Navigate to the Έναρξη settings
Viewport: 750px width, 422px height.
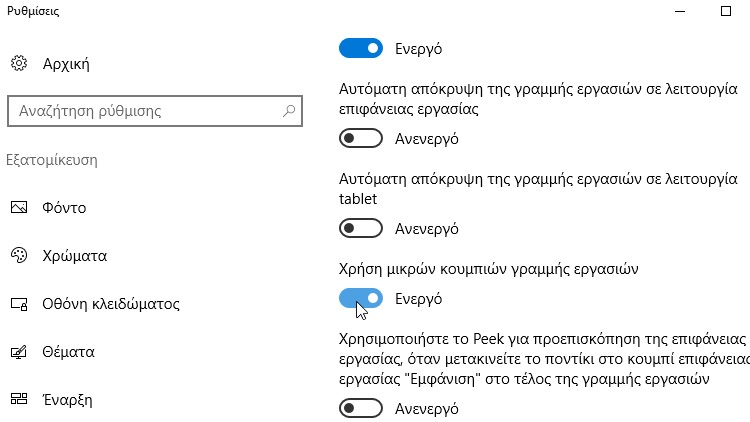(x=67, y=400)
